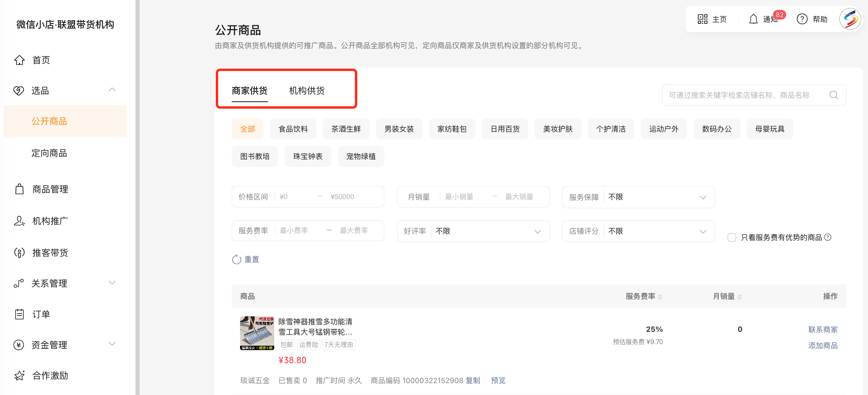Click the search magnifier icon

coord(833,95)
